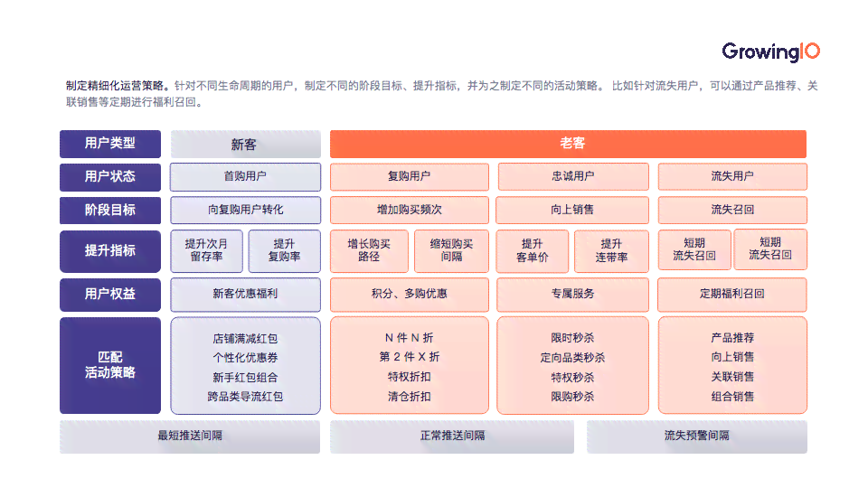Click the 跨品类导流红包 line
The width and height of the screenshot is (868, 488).
245,397
